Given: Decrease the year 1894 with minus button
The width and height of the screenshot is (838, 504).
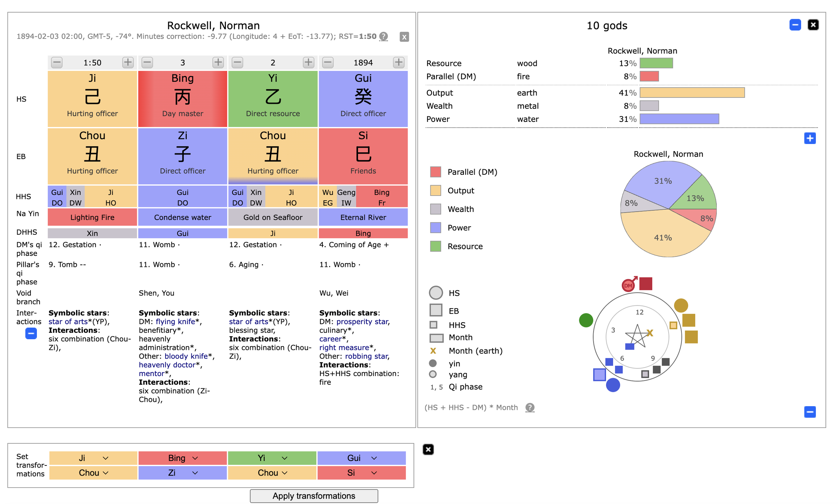Looking at the screenshot, I should (328, 63).
